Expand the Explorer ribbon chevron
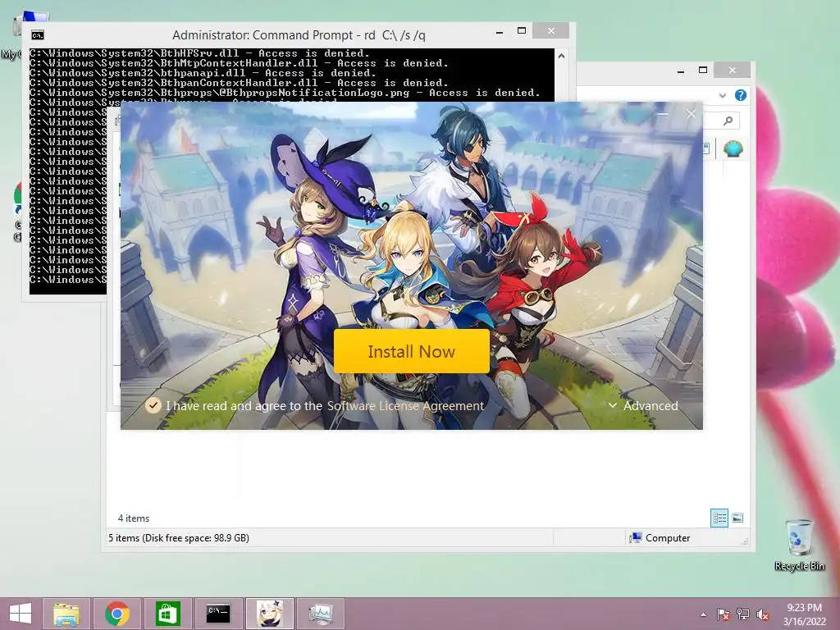 [x=723, y=95]
